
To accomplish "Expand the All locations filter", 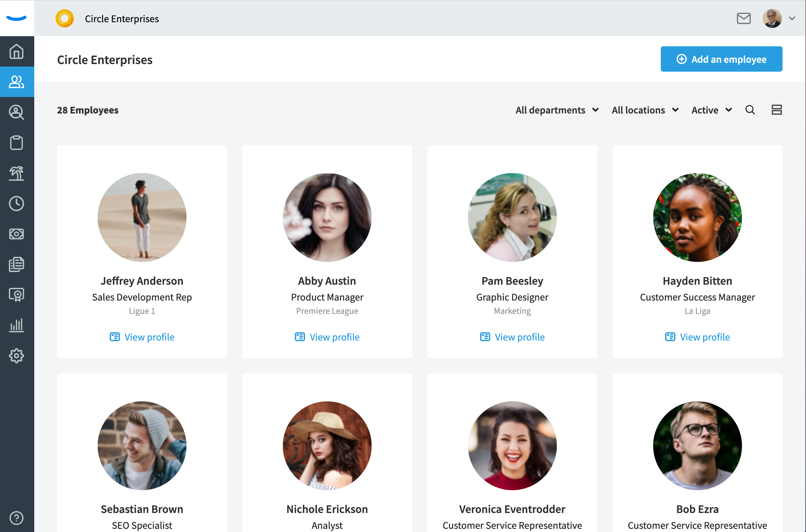I will (x=645, y=110).
